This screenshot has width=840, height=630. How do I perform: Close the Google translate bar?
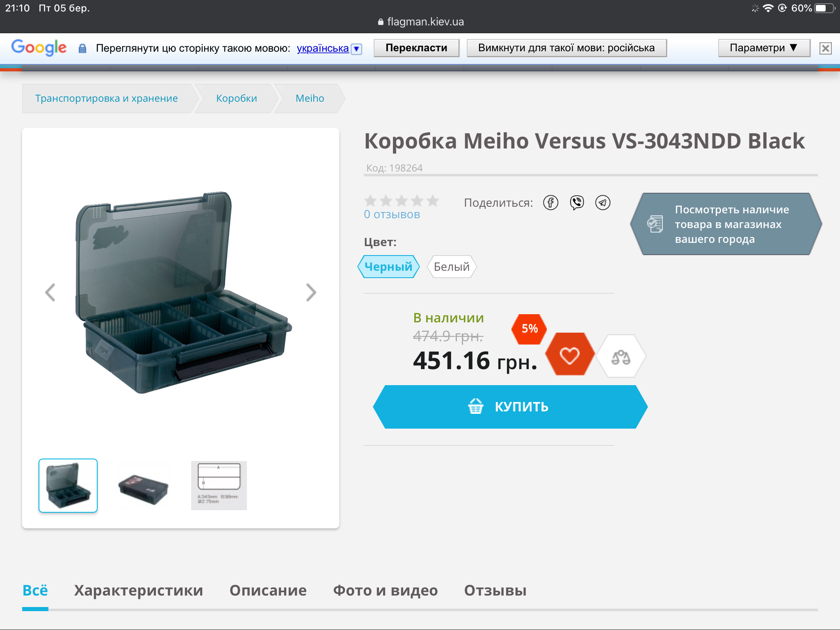tap(825, 48)
